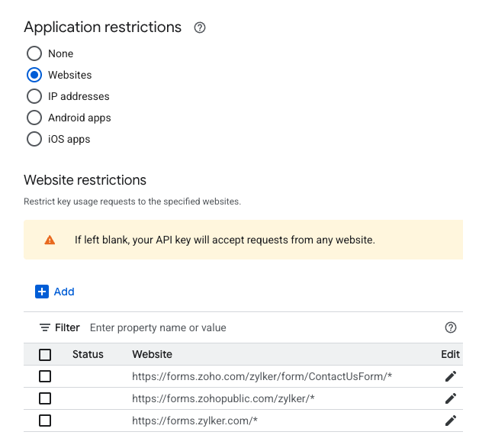
Task: Click Add website button label
Action: 64,292
